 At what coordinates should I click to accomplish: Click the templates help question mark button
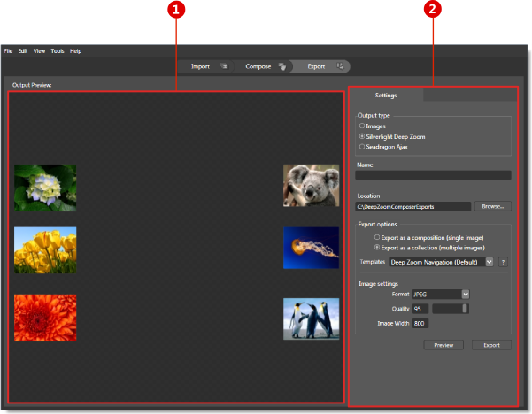click(503, 263)
